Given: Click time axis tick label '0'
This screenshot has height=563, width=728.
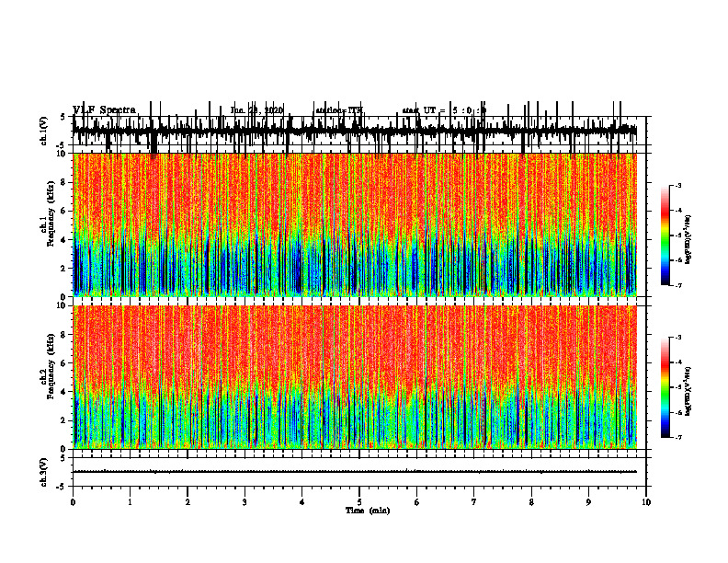Looking at the screenshot, I should tap(73, 502).
